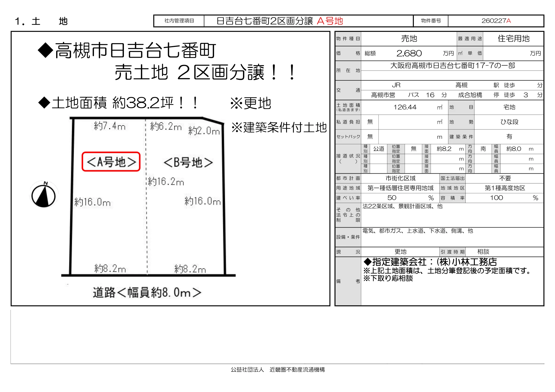
Task: Click the 物件番号 label cell
Action: (x=431, y=21)
